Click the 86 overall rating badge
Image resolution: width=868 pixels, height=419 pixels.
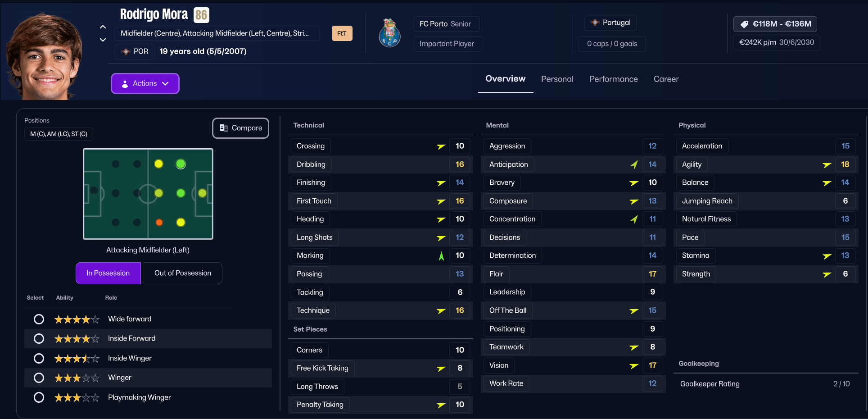[x=201, y=15]
